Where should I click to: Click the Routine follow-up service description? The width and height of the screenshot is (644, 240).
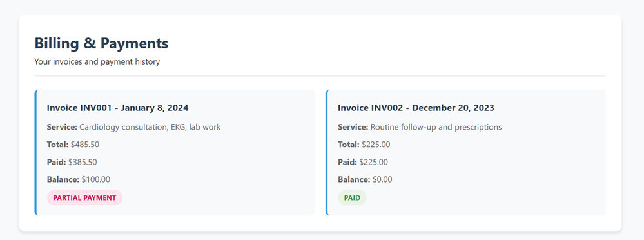click(x=436, y=127)
